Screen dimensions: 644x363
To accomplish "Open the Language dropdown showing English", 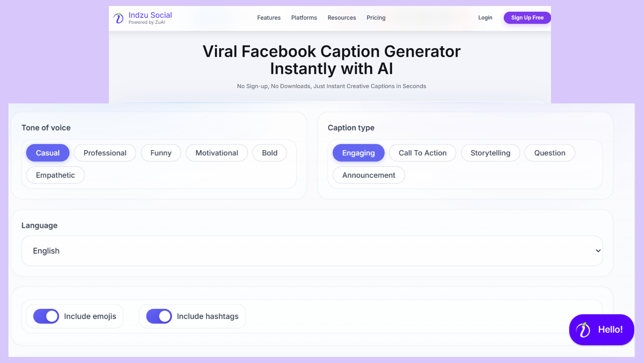I will tap(312, 251).
